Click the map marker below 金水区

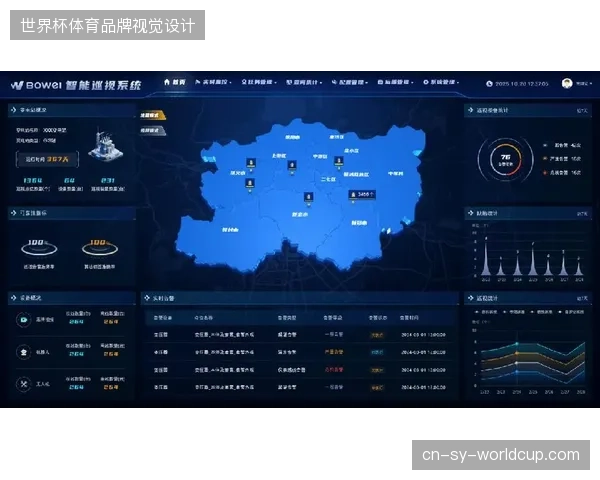click(338, 162)
